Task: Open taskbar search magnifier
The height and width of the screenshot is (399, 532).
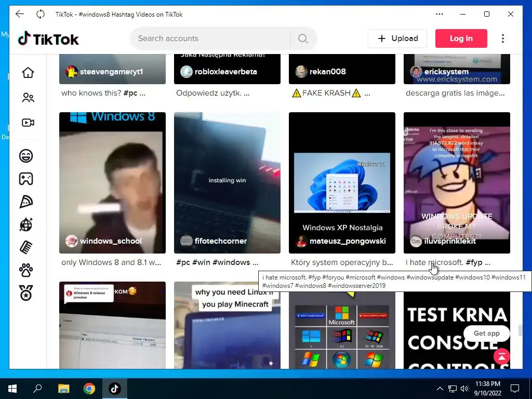Action: [x=37, y=388]
